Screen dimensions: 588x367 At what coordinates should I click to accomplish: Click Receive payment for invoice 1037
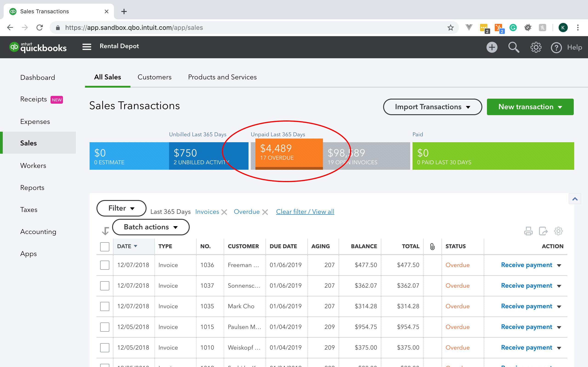tap(526, 285)
